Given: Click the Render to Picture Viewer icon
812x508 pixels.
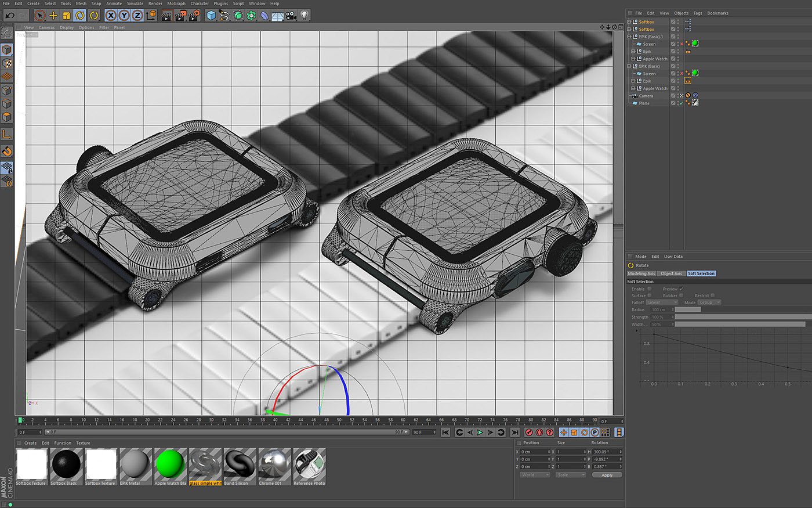Looking at the screenshot, I should click(180, 16).
